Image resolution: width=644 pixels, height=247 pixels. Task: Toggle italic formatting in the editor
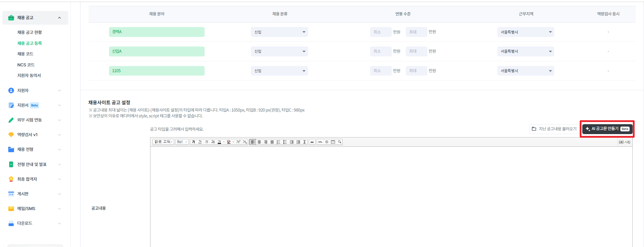click(x=206, y=142)
